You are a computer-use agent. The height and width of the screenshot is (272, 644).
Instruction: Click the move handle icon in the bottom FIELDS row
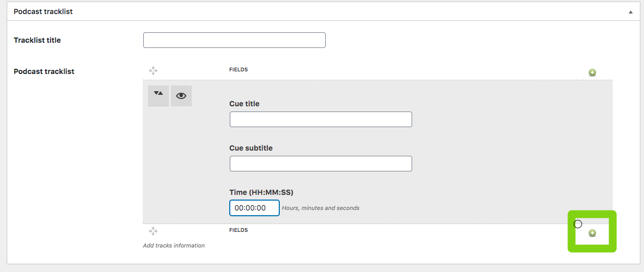(x=153, y=231)
